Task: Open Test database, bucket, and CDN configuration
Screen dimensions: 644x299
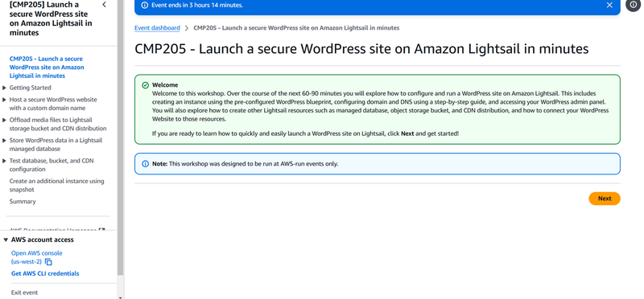Action: (x=52, y=165)
